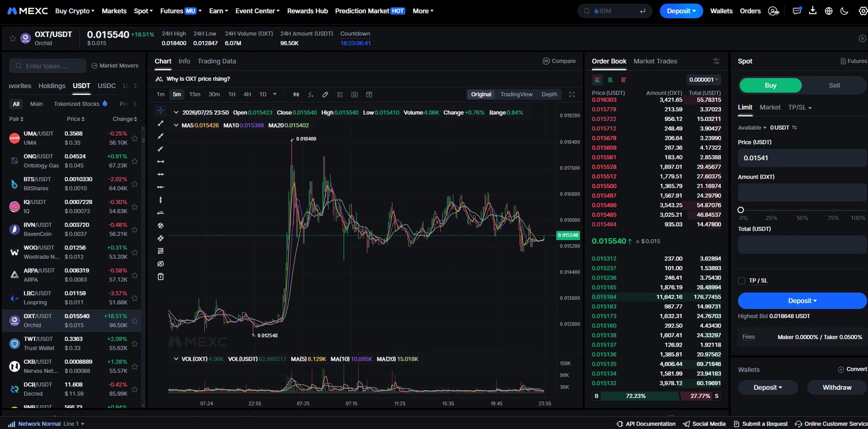The width and height of the screenshot is (868, 429).
Task: Collapse the MA indicator legend chevron
Action: (x=176, y=125)
